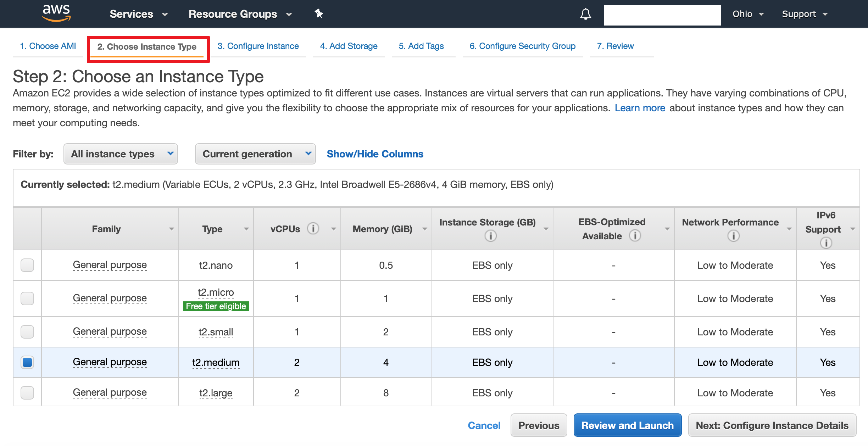868x446 pixels.
Task: Show IPv6 Support info icon
Action: pyautogui.click(x=826, y=243)
